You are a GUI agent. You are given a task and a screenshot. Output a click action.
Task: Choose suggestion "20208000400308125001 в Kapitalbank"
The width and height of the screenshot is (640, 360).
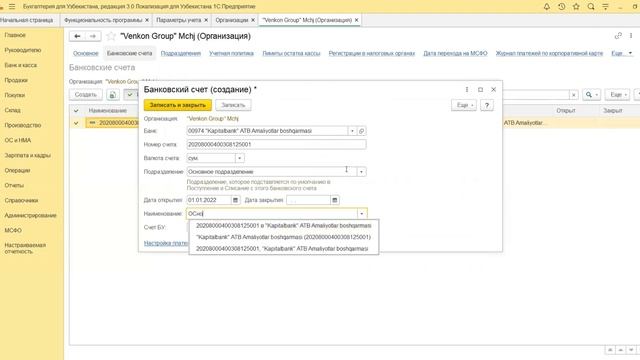point(283,226)
